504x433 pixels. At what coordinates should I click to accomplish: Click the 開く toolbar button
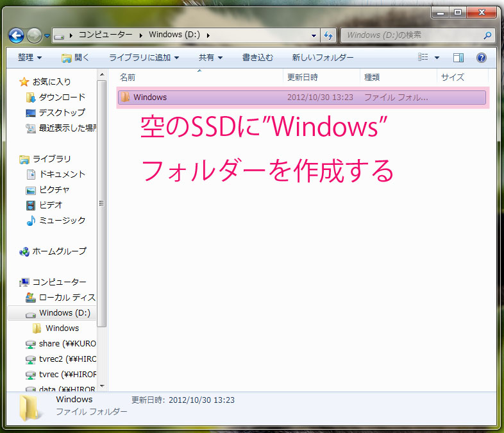click(75, 58)
